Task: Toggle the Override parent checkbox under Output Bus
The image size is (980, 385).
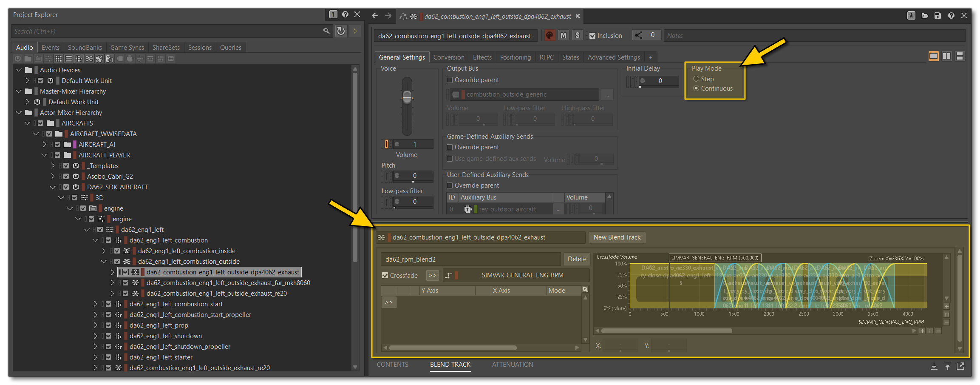Action: (450, 80)
